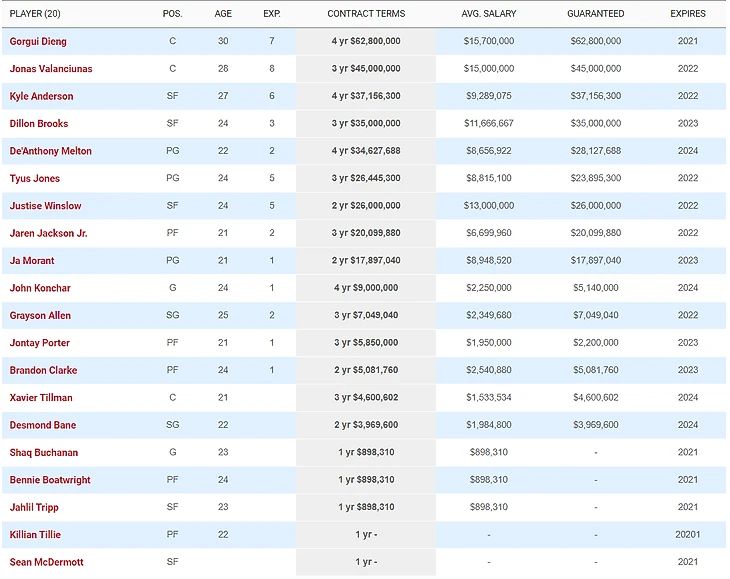
Task: Select contract cell '2 yr $5,081,760'
Action: tap(366, 370)
